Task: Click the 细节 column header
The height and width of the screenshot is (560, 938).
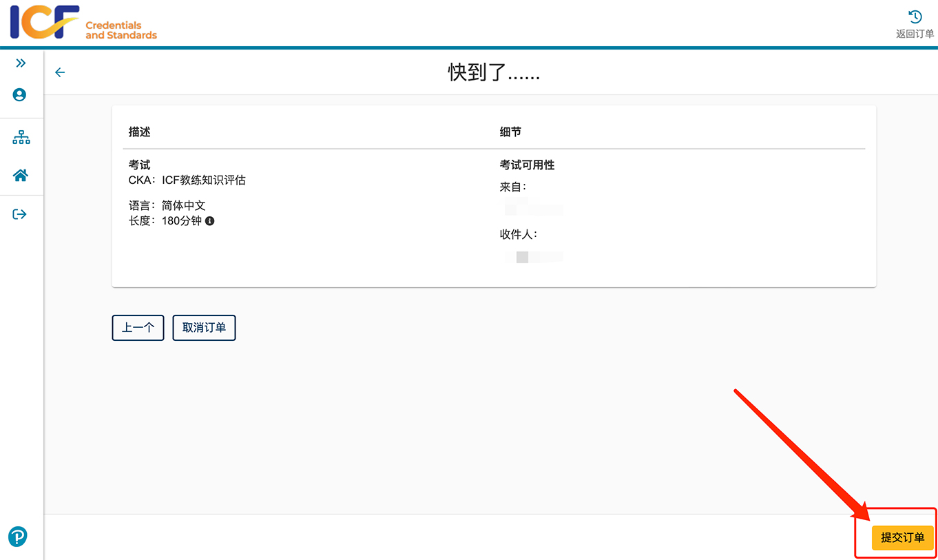Action: pyautogui.click(x=510, y=132)
